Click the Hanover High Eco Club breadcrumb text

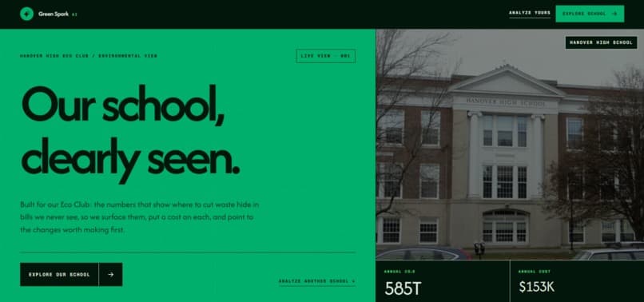click(x=89, y=56)
